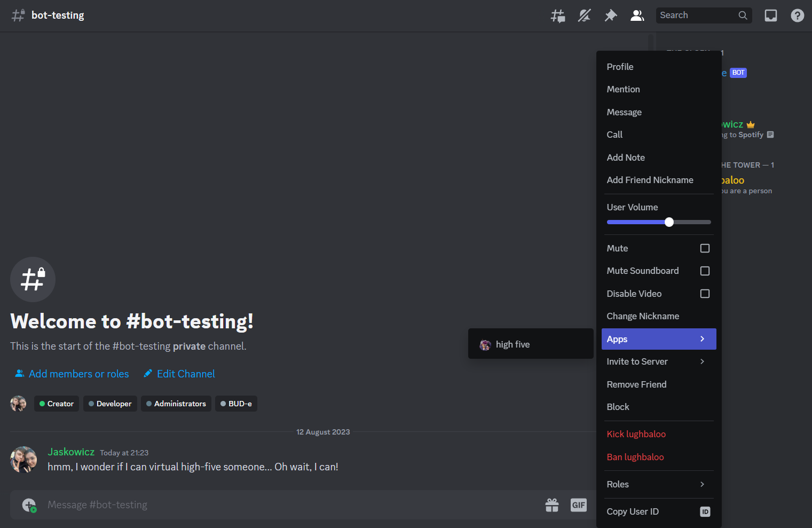Open the Threads icon in header
Viewport: 812px width, 528px height.
tap(558, 15)
